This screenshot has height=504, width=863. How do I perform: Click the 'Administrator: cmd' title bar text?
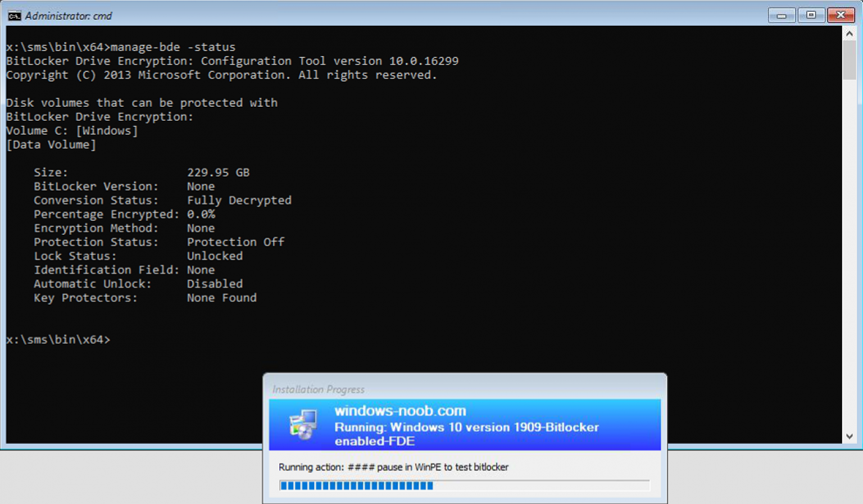(x=68, y=16)
